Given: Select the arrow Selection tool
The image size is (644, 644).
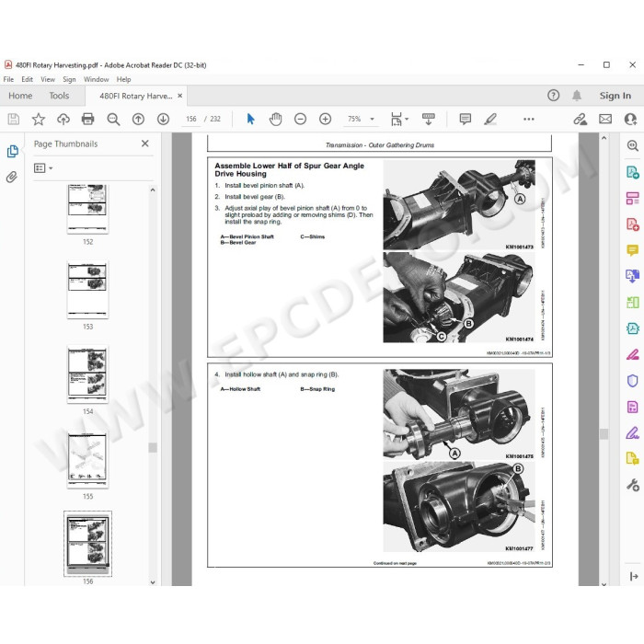Looking at the screenshot, I should (250, 119).
